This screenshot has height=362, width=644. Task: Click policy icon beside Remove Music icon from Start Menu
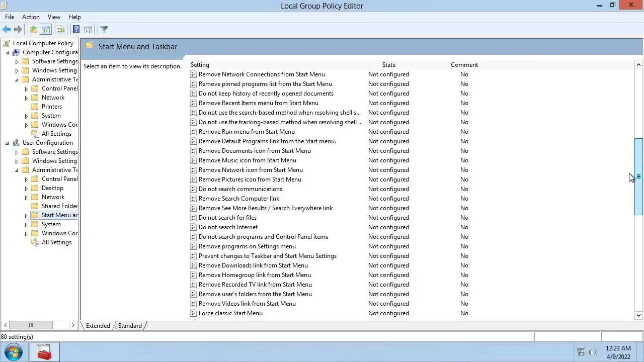click(194, 160)
